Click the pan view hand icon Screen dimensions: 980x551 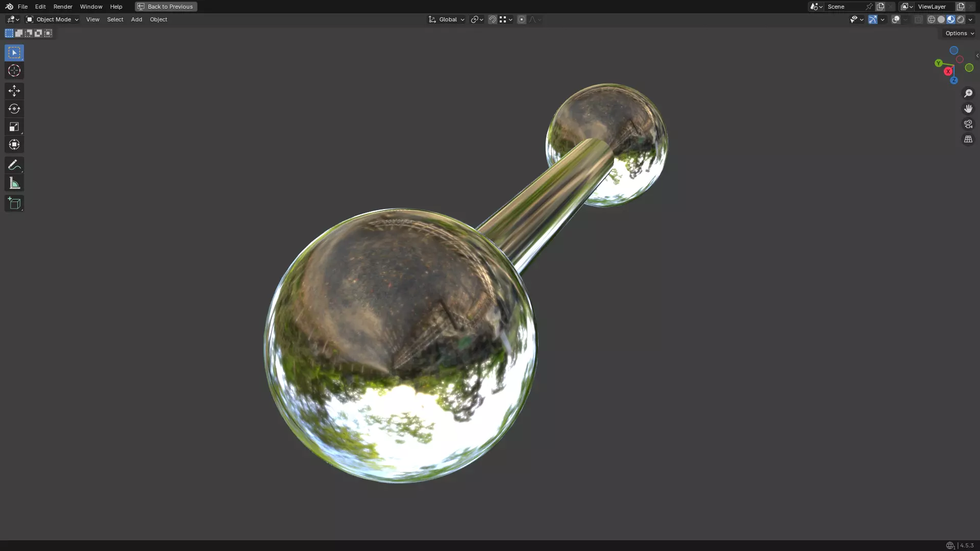(x=968, y=109)
